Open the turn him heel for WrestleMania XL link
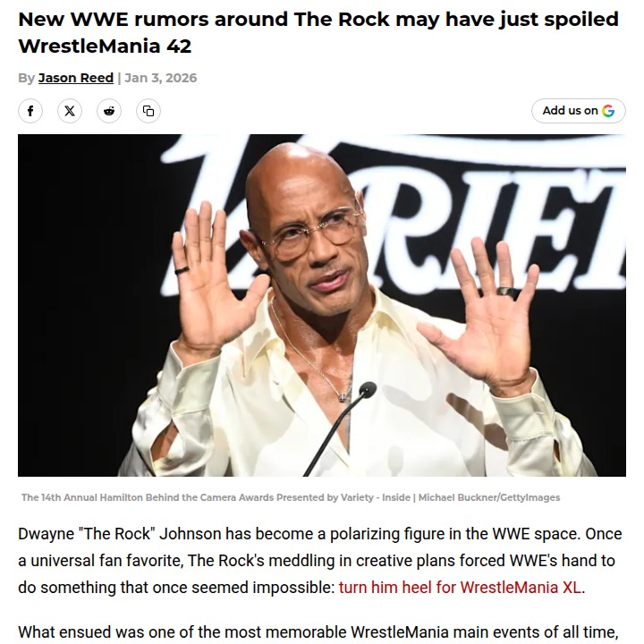 (460, 588)
